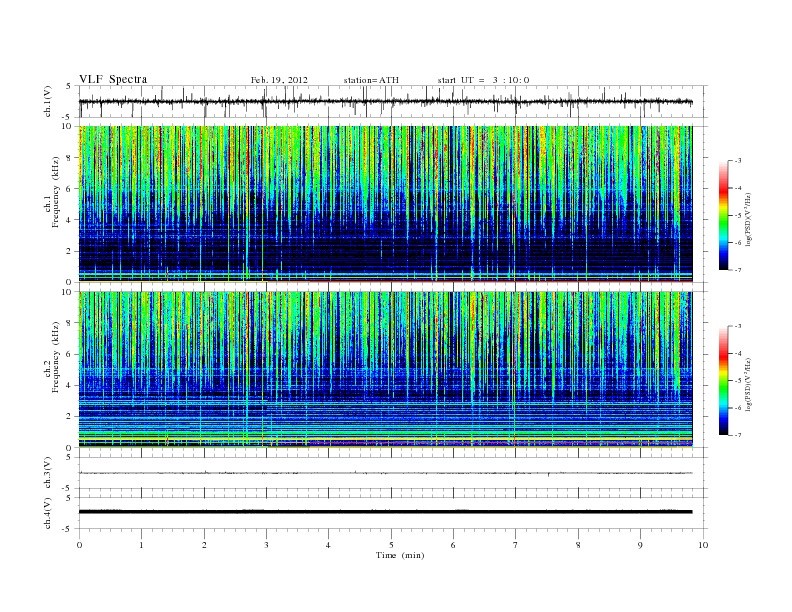
Task: Click the "2" kHz tick of ch.2 spectrogram
Action: (69, 417)
